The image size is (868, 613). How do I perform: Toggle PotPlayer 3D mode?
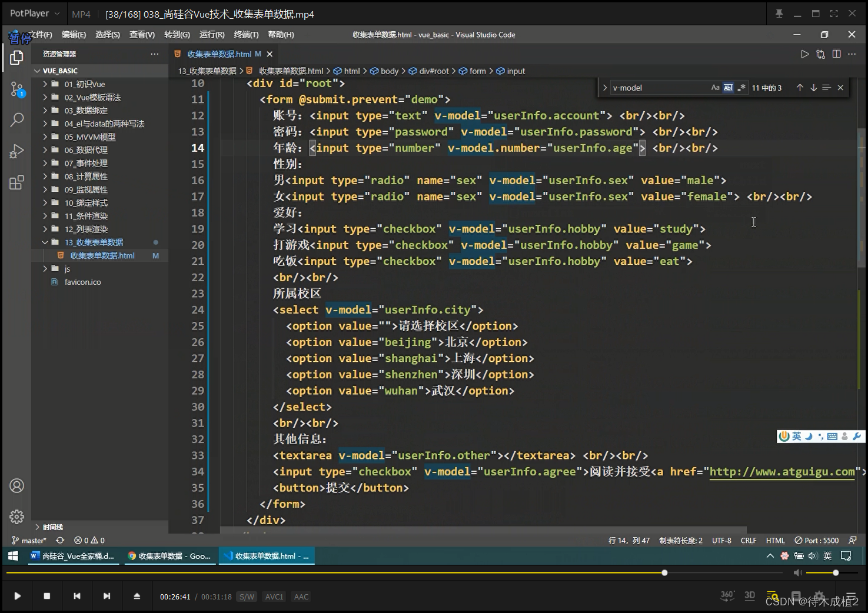750,595
